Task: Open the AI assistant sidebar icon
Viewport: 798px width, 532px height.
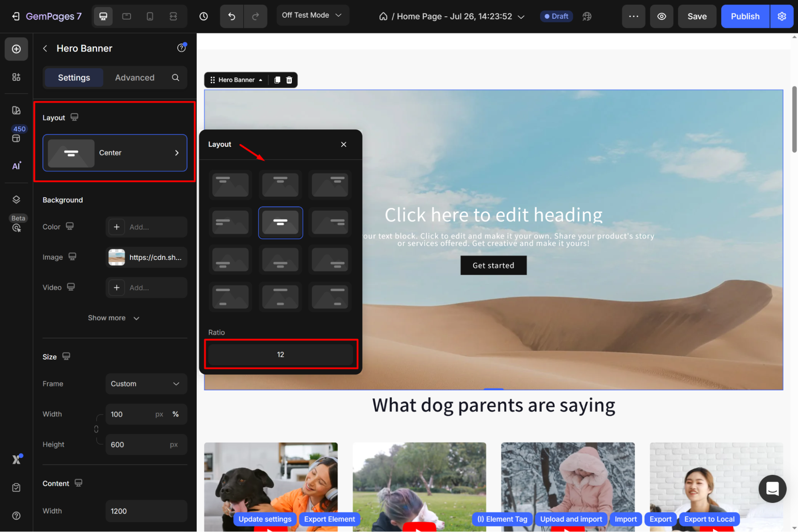Action: coord(16,166)
